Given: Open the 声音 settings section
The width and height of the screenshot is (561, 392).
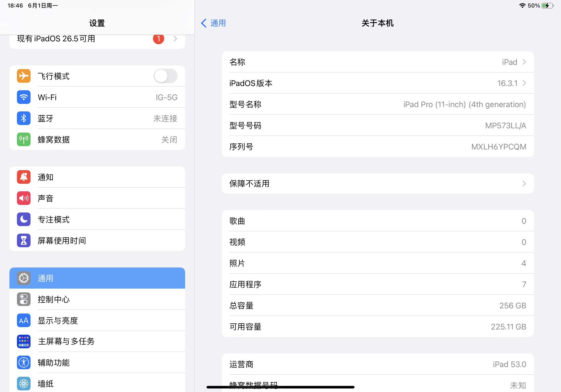Looking at the screenshot, I should pyautogui.click(x=97, y=198).
